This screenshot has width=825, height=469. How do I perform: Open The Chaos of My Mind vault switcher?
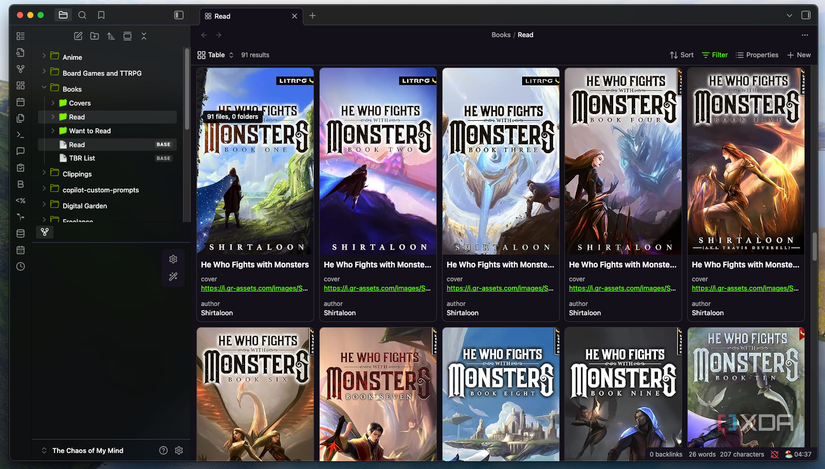83,451
